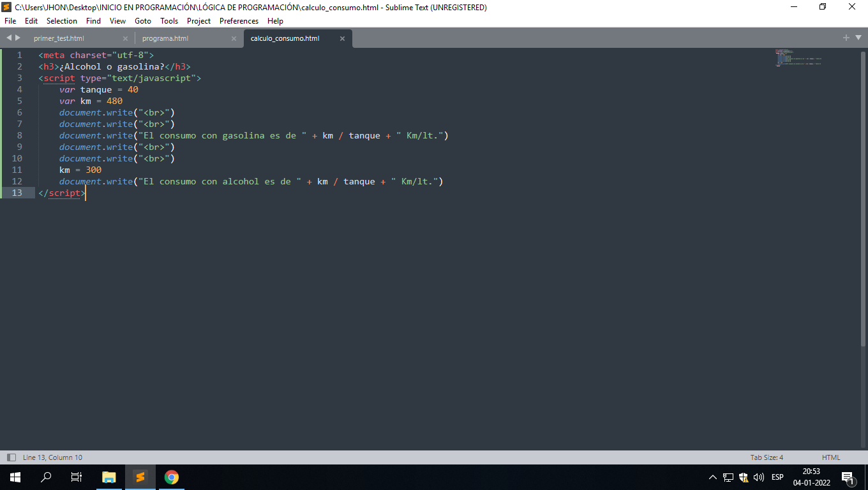Close the primer_test.html tab
868x490 pixels.
click(125, 38)
